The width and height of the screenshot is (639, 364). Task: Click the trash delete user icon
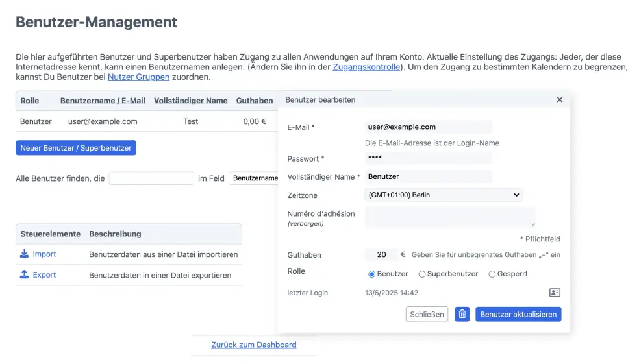462,314
